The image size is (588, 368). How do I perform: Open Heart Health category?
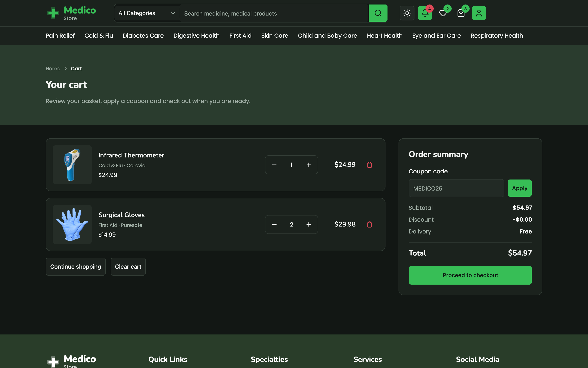click(384, 36)
